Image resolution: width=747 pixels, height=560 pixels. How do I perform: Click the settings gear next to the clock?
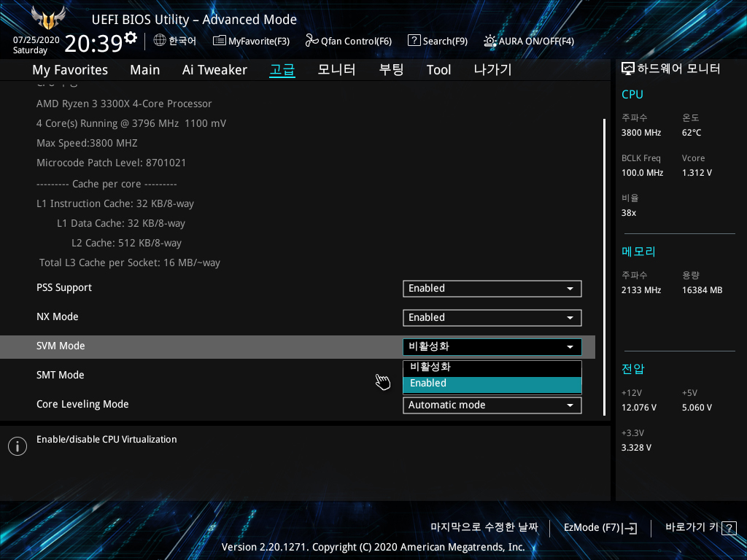131,38
